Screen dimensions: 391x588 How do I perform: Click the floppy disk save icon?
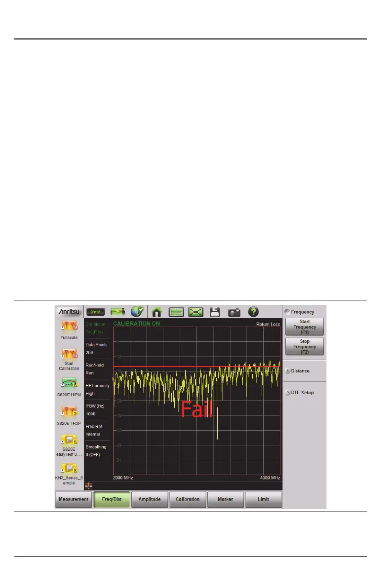(215, 312)
